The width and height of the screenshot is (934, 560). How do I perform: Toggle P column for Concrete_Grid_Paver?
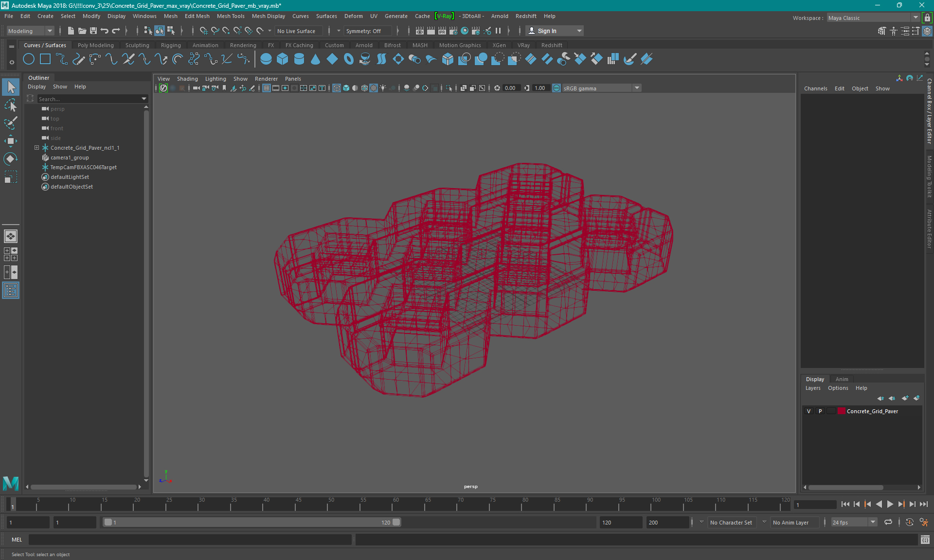pos(820,411)
